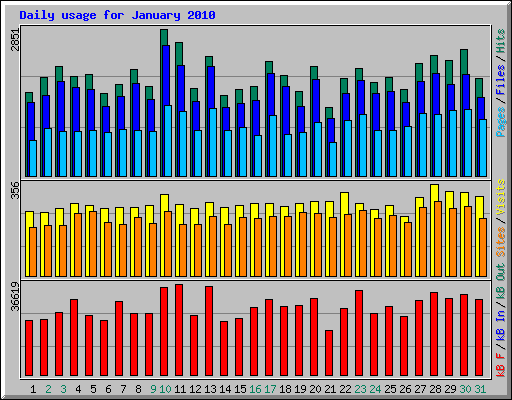Click the green day label 30

[465, 389]
